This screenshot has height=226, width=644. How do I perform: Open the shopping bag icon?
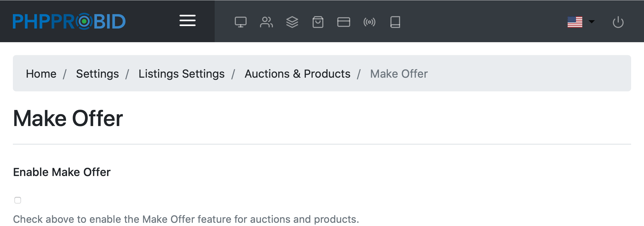[318, 22]
